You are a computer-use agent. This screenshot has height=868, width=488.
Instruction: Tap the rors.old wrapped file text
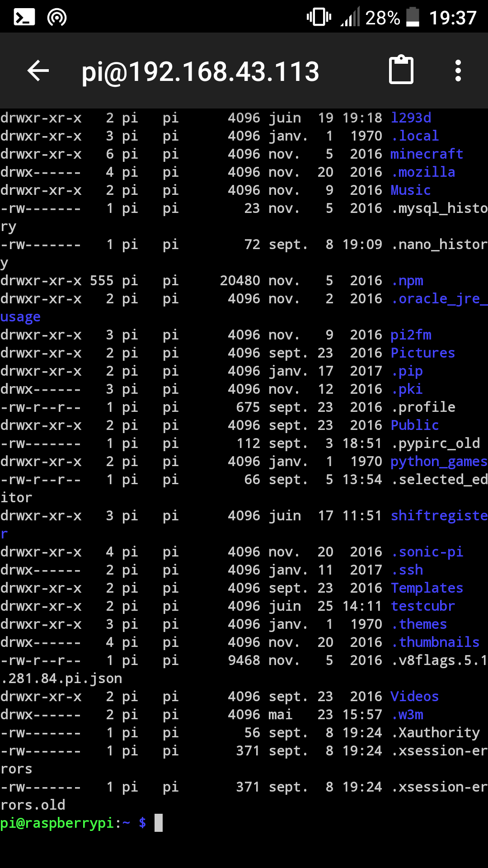(x=33, y=805)
